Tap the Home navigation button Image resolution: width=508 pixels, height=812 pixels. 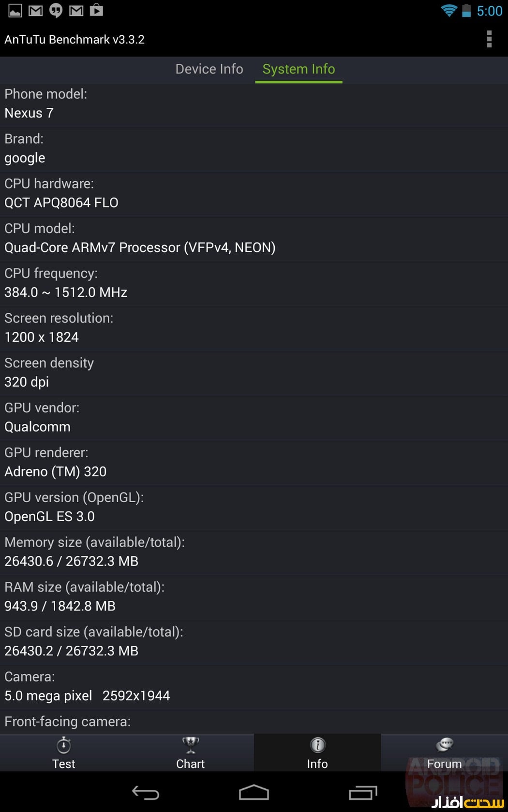click(x=254, y=793)
